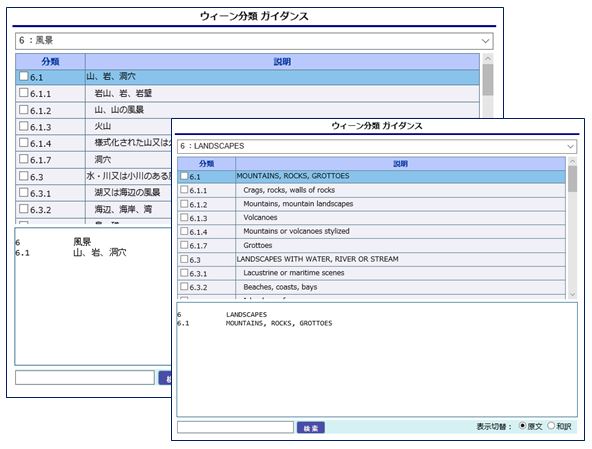Screen dimensions: 592x449
Task: Check the 6.1 box in the Japanese window
Action: pos(24,76)
